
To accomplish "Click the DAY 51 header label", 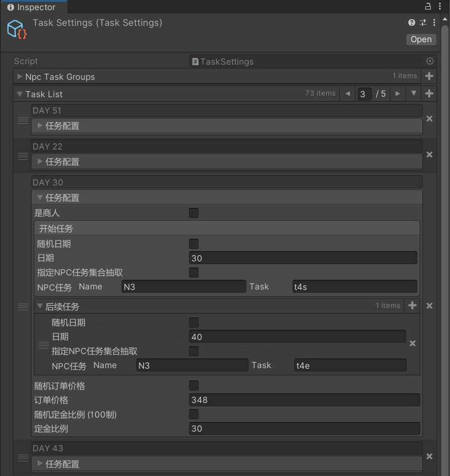I will click(227, 111).
